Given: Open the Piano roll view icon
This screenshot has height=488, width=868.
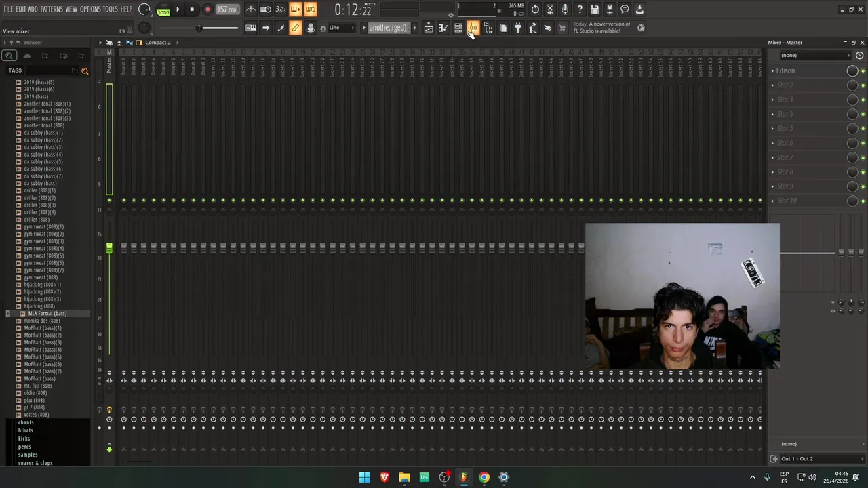Looking at the screenshot, I should pyautogui.click(x=443, y=28).
